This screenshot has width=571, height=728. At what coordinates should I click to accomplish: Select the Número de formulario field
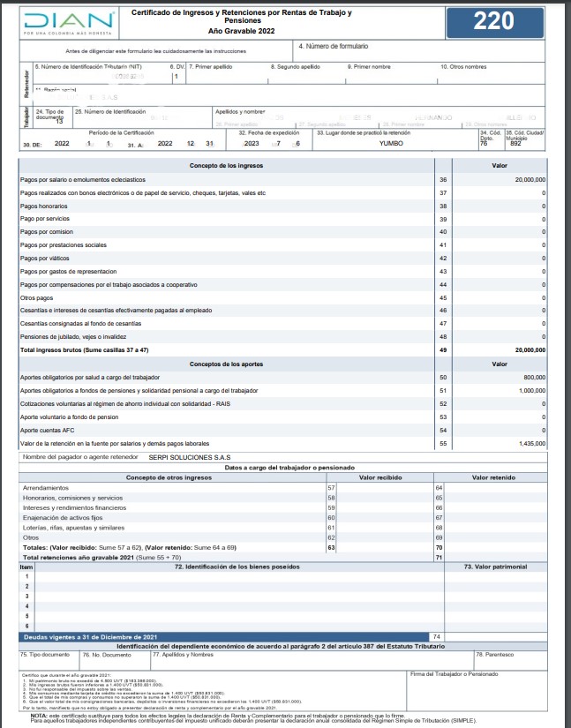coord(419,50)
